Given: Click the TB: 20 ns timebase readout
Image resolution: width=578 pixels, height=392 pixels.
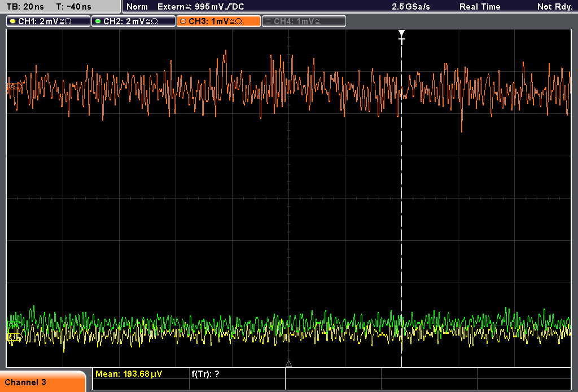Looking at the screenshot, I should pyautogui.click(x=25, y=7).
